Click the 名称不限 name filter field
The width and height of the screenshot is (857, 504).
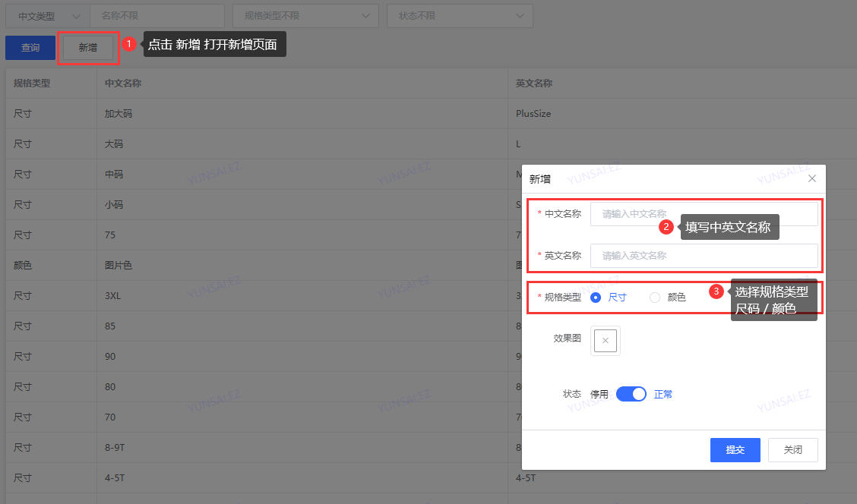coord(157,16)
